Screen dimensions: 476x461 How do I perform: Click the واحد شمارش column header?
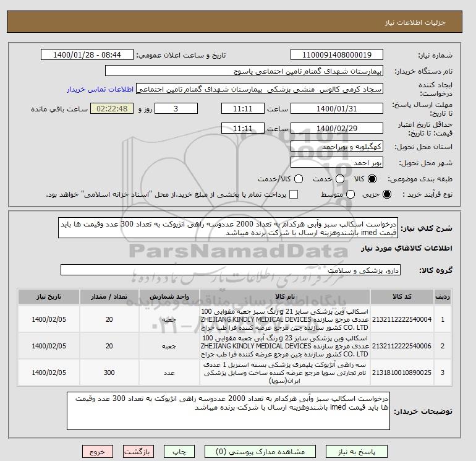[169, 296]
